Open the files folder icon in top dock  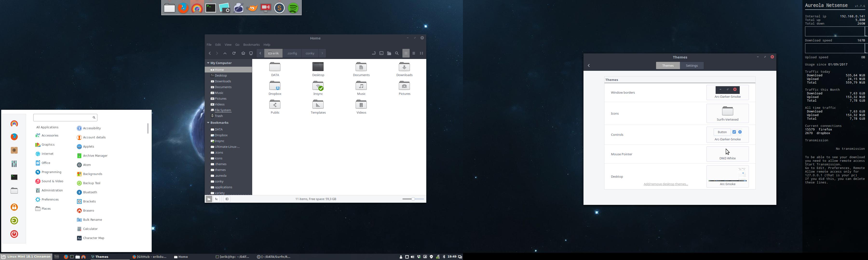tap(170, 8)
